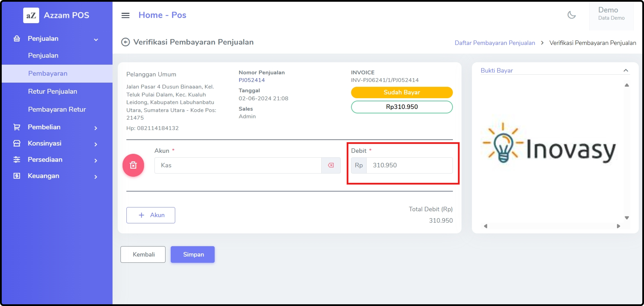This screenshot has height=306, width=644.
Task: Open Retur Penjualan menu item
Action: click(x=52, y=91)
